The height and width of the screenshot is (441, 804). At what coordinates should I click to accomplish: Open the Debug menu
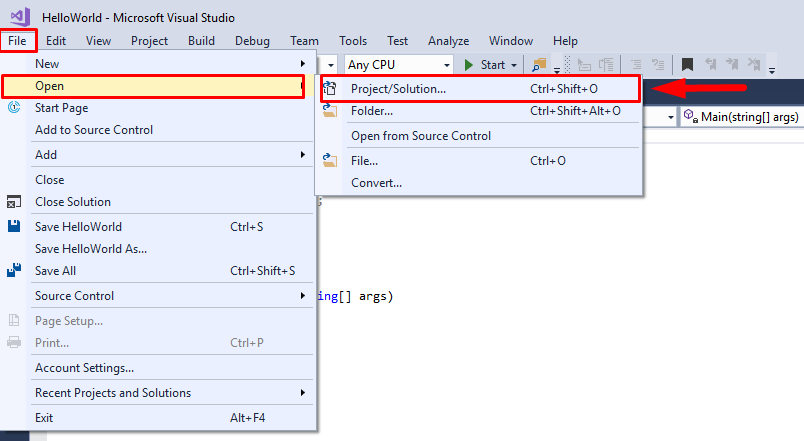point(252,41)
